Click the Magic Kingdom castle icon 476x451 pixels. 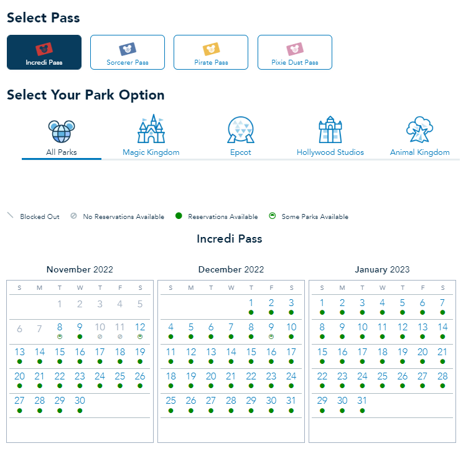[x=151, y=129]
